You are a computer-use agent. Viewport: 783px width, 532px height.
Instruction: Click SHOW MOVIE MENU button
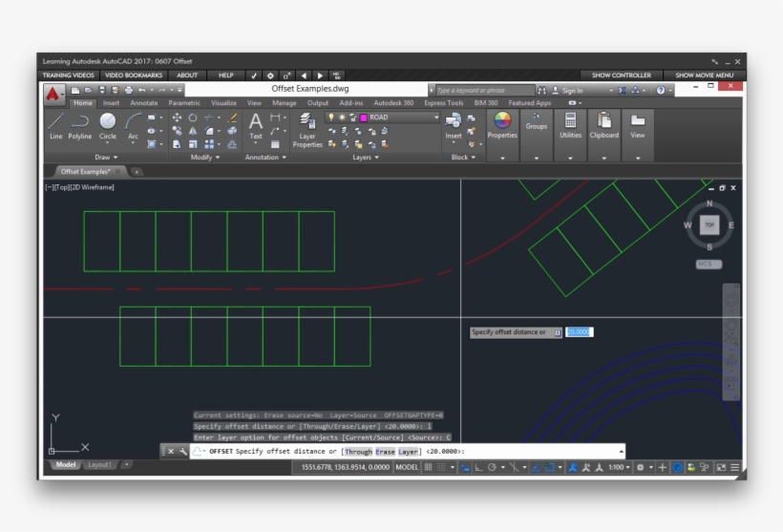704,75
